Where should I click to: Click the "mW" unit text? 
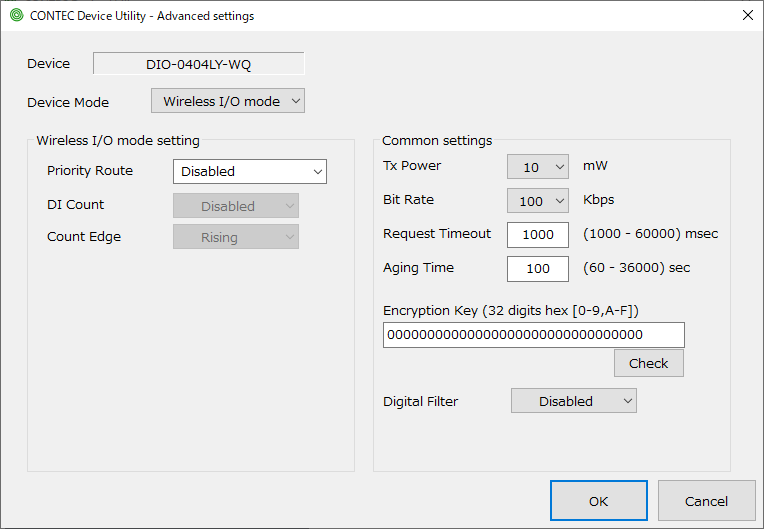595,166
